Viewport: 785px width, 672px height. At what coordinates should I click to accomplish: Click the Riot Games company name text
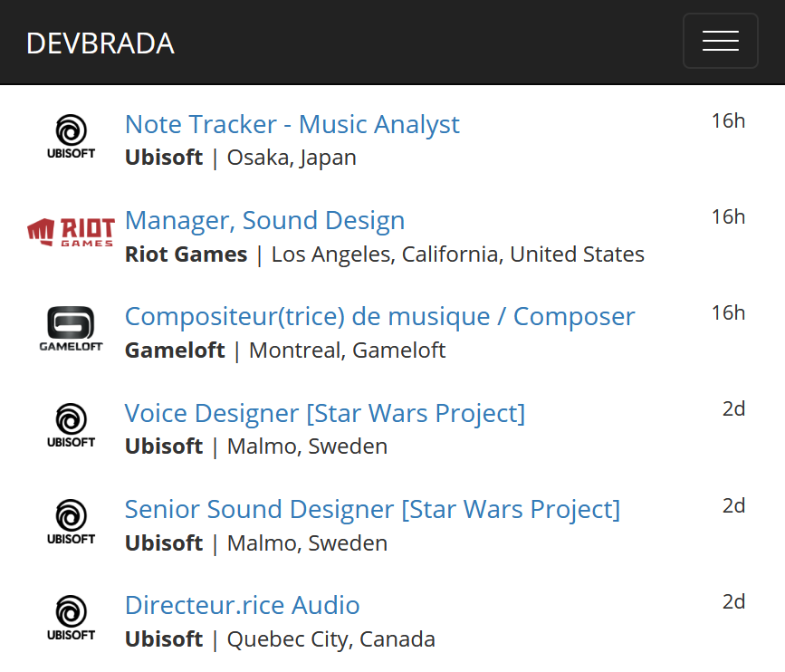(x=186, y=254)
